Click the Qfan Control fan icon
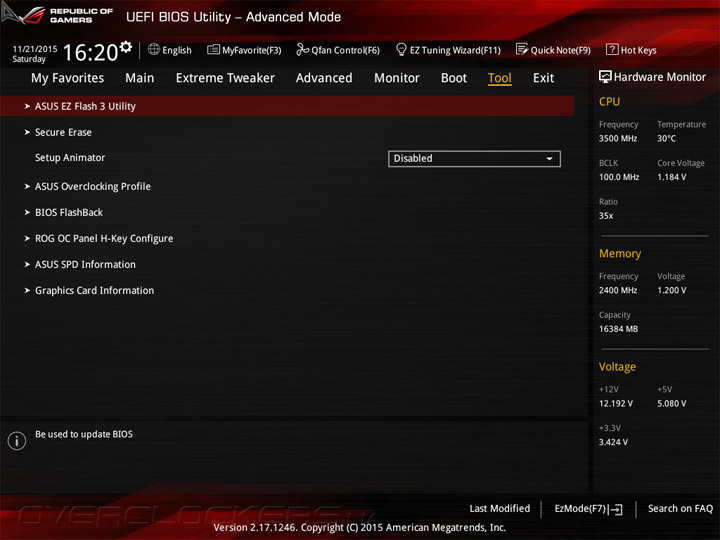720x540 pixels. 302,49
